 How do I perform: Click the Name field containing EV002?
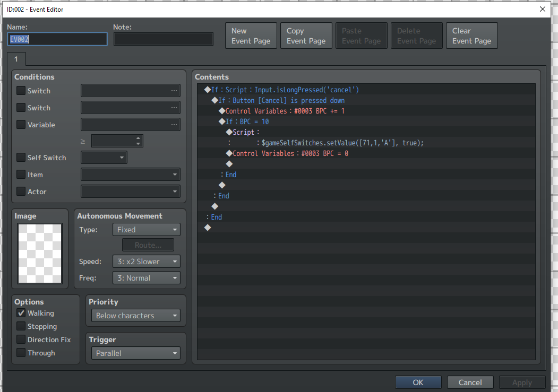point(57,39)
